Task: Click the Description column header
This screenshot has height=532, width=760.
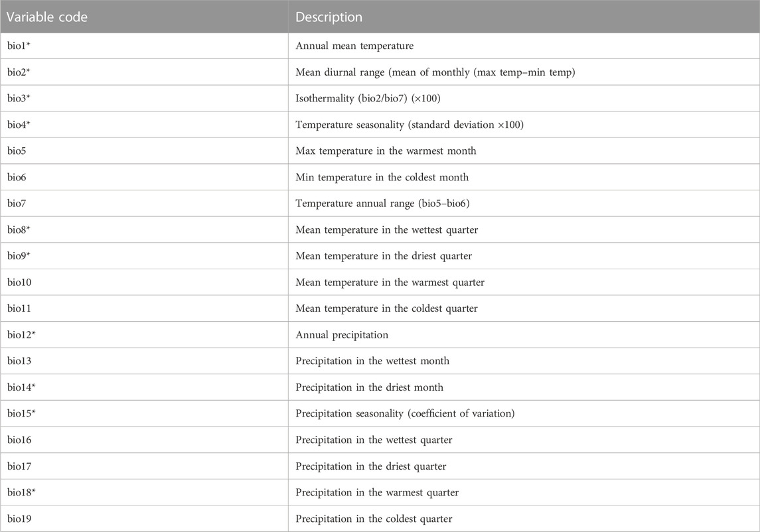Action: pyautogui.click(x=329, y=17)
